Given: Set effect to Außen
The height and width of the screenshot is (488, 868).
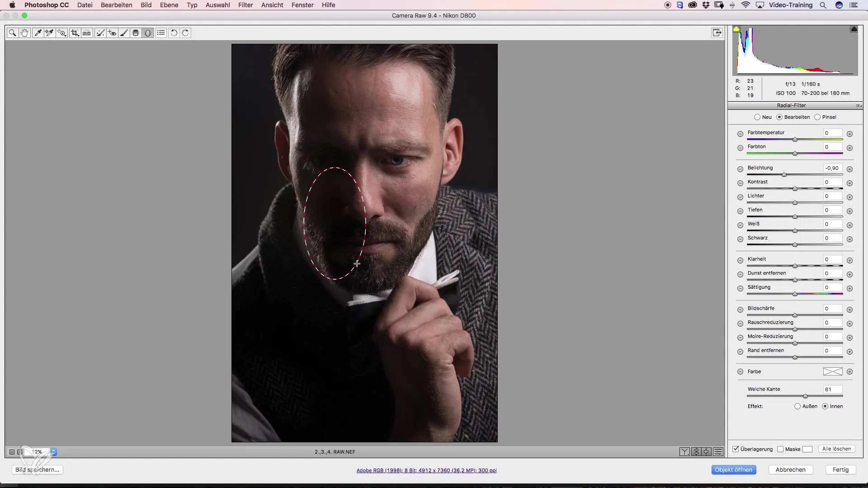Looking at the screenshot, I should 797,406.
